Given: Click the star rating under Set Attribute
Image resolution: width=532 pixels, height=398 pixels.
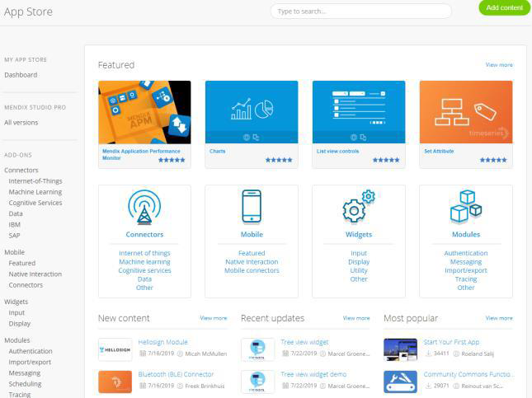Looking at the screenshot, I should tap(493, 160).
